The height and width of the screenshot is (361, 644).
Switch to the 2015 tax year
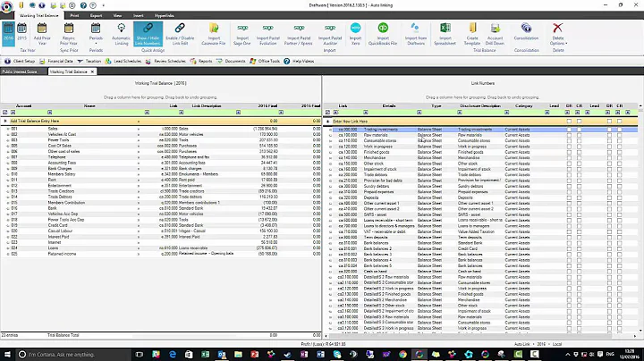21,32
